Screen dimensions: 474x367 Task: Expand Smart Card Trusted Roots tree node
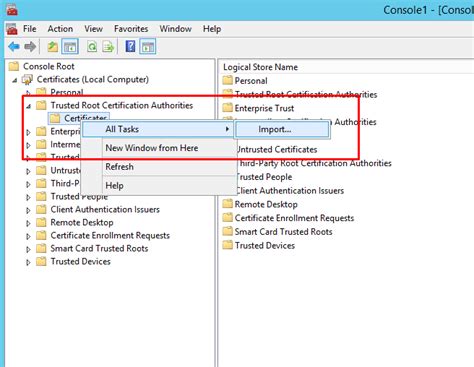tap(28, 249)
